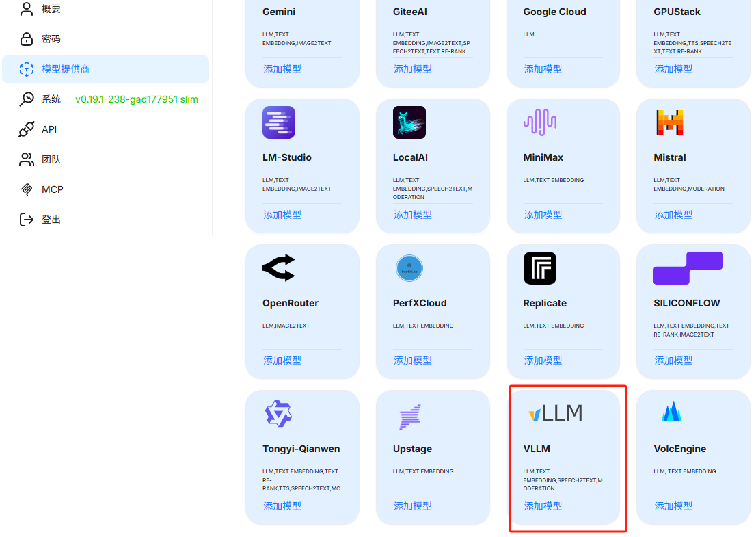Click 添加模型 under LM-Studio
The width and height of the screenshot is (756, 537).
point(282,215)
